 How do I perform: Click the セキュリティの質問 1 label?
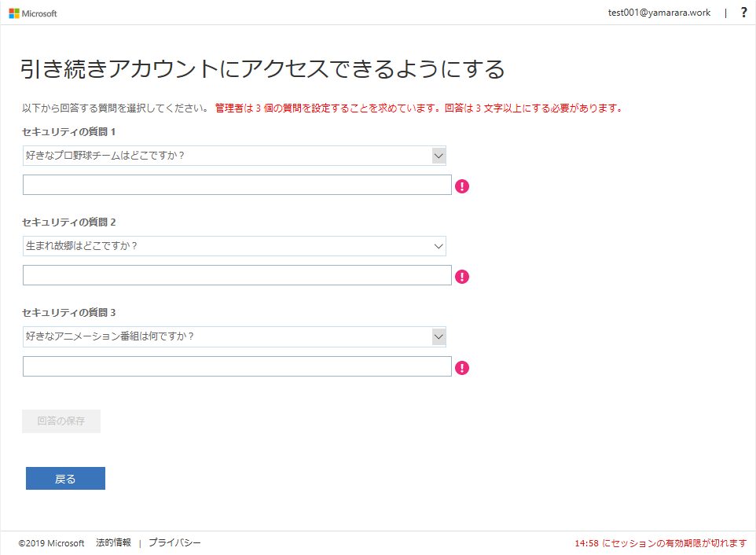69,131
